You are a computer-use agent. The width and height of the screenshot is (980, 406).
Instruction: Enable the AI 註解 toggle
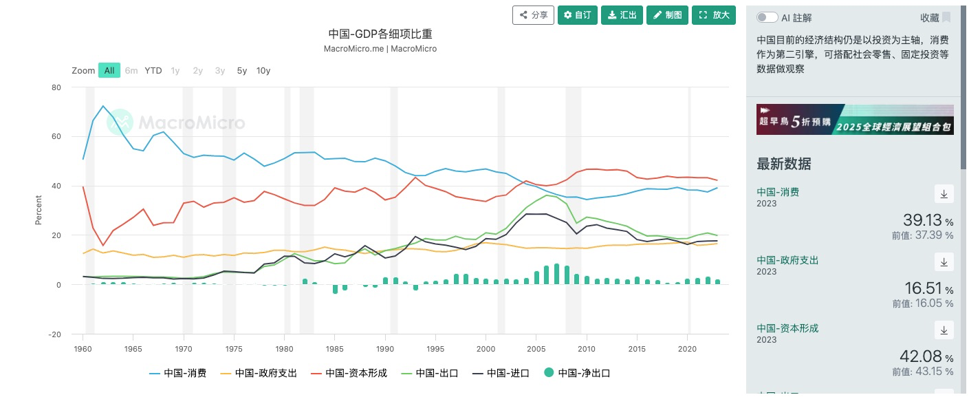point(766,17)
